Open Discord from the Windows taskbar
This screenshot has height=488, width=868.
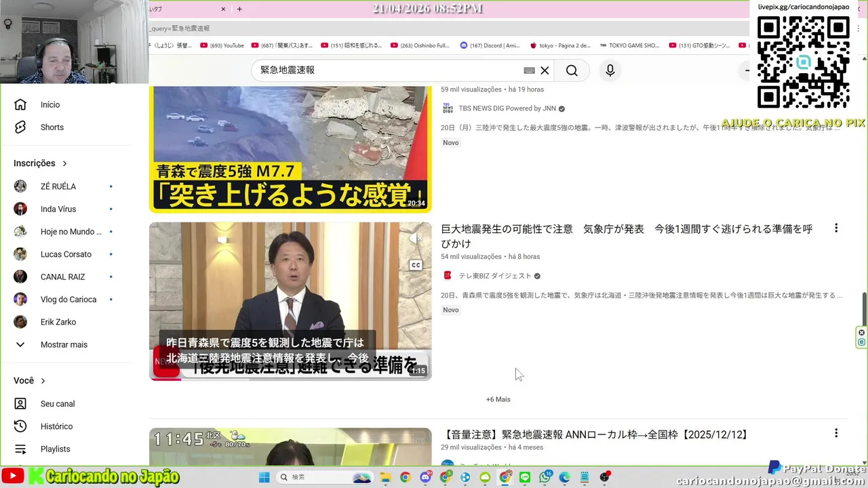click(425, 477)
